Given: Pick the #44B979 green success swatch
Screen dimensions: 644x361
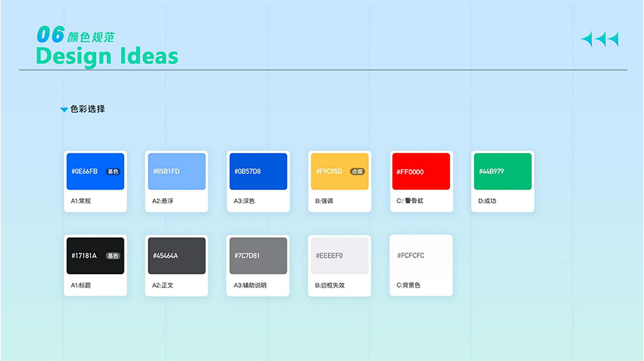Looking at the screenshot, I should pyautogui.click(x=502, y=171).
